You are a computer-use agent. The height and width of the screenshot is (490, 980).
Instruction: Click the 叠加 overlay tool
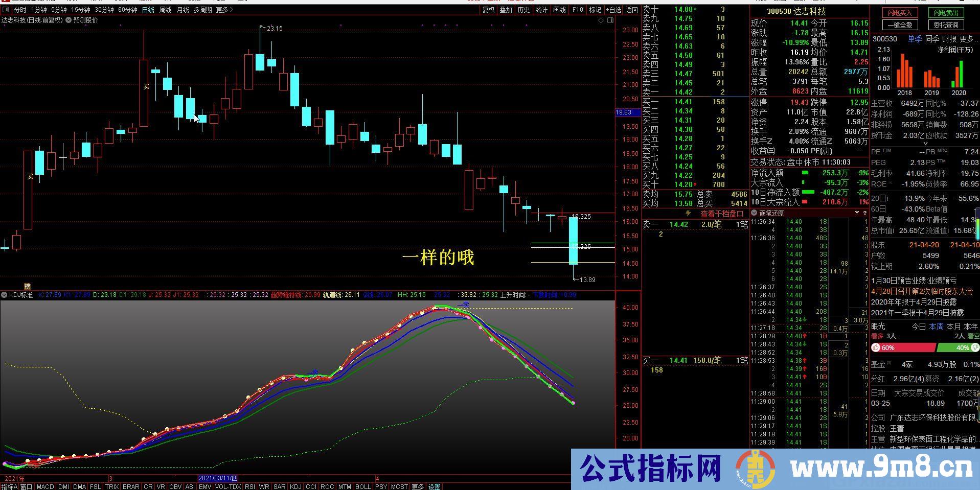point(506,10)
